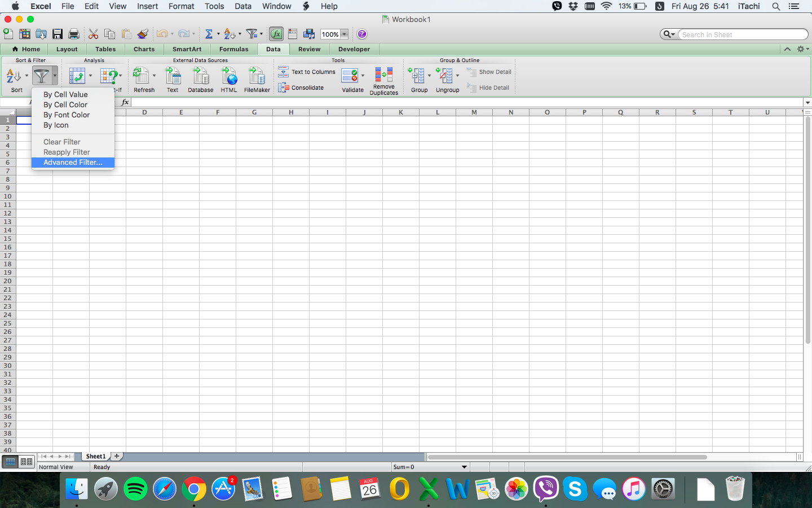Select By Cell Color filter option
This screenshot has width=812, height=508.
[73, 105]
